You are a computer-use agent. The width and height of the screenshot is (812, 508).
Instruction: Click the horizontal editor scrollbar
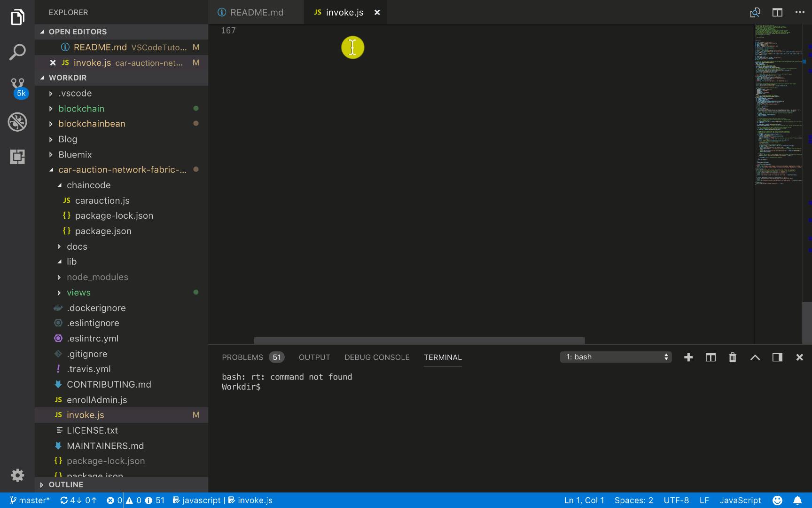(419, 341)
